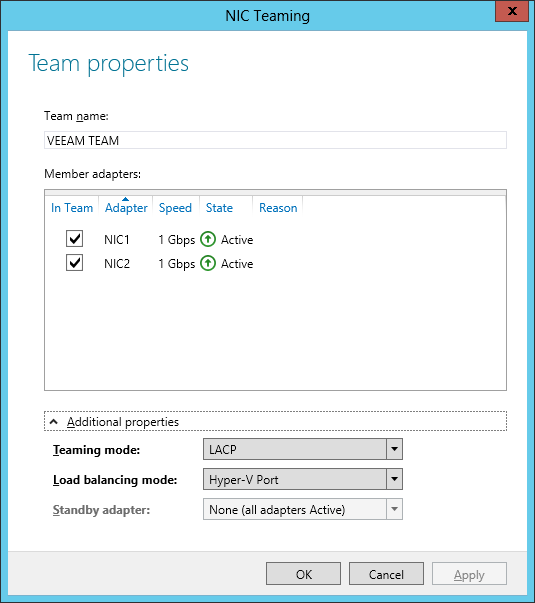Click the Standby adapter label
Viewport: 535px width, 603px height.
[x=101, y=510]
